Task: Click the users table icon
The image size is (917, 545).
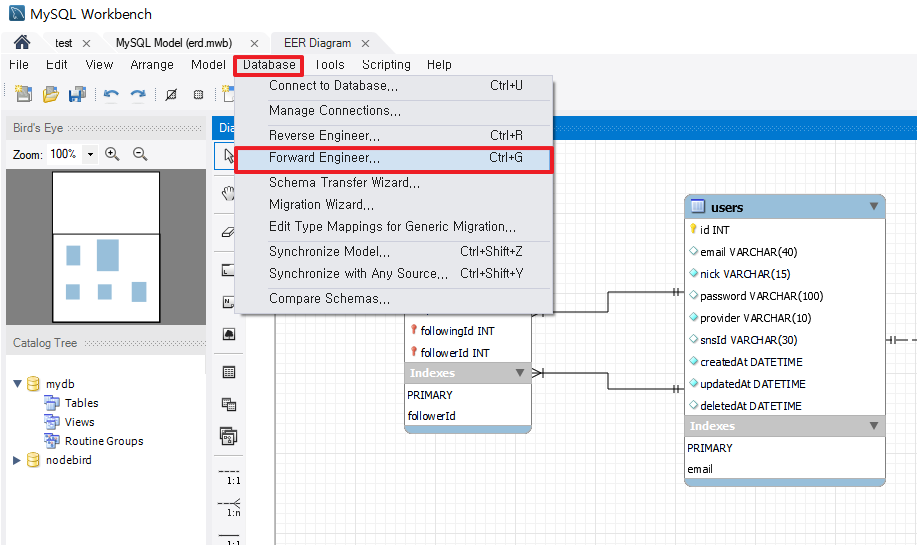Action: pos(698,206)
